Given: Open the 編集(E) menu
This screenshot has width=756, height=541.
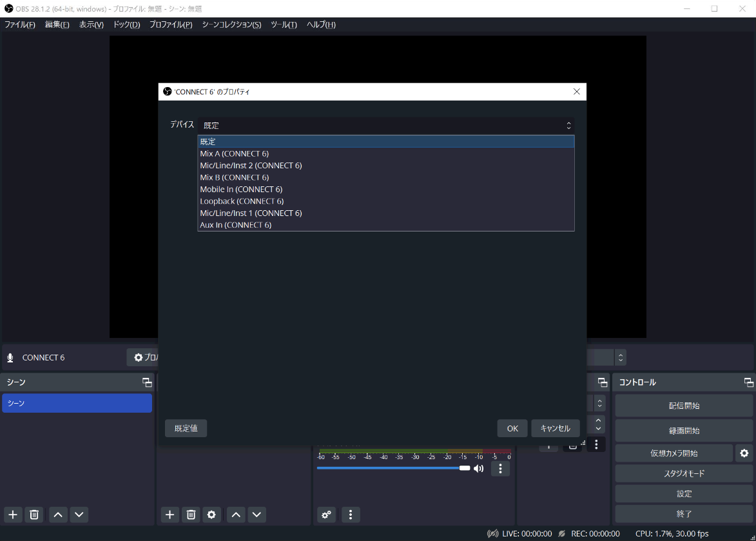Looking at the screenshot, I should [x=57, y=25].
